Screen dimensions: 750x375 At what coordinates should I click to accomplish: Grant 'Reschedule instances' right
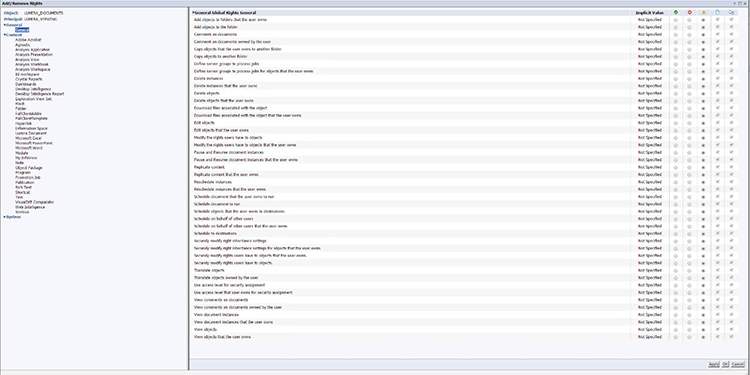(675, 182)
